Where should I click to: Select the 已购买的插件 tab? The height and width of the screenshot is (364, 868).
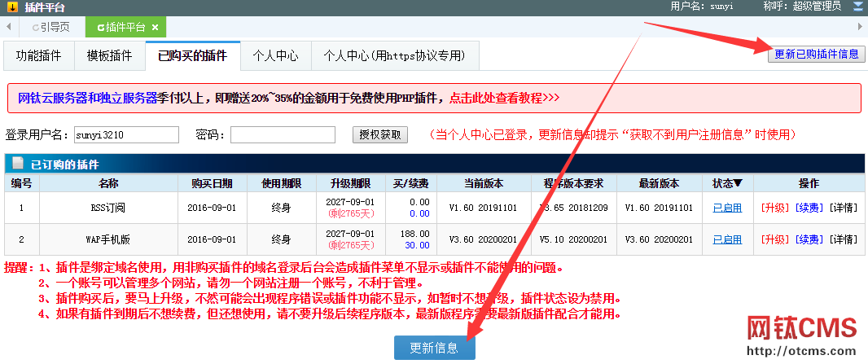coord(193,55)
